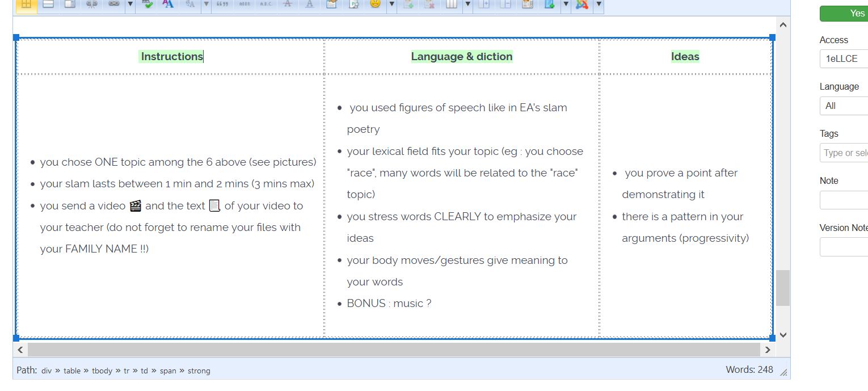Open dropdown arrow beside text case icon
The height and width of the screenshot is (391, 868).
(x=206, y=5)
